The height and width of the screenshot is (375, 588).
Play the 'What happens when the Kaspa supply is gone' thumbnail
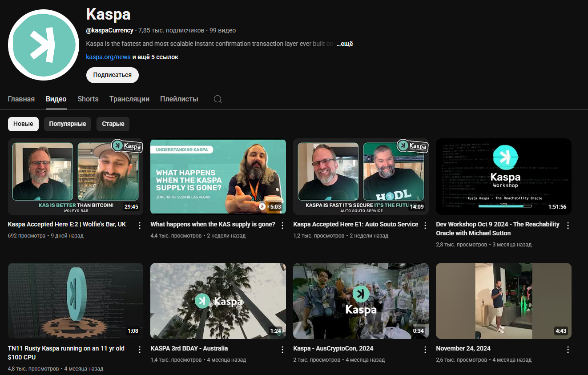(218, 177)
